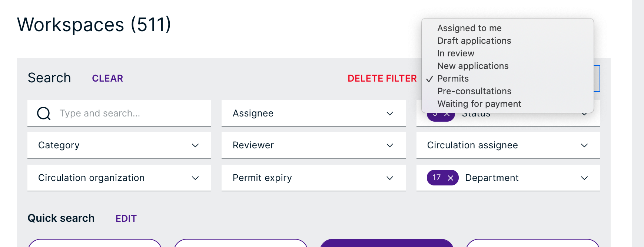
Task: Click the CLEAR search link
Action: [x=107, y=78]
